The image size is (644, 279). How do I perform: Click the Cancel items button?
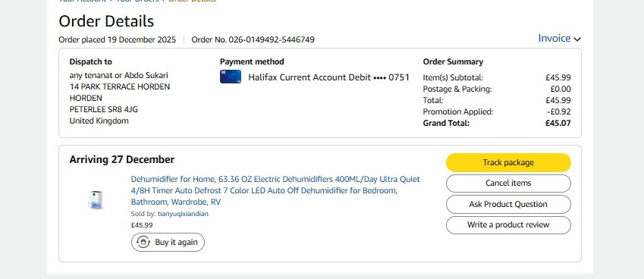click(508, 183)
